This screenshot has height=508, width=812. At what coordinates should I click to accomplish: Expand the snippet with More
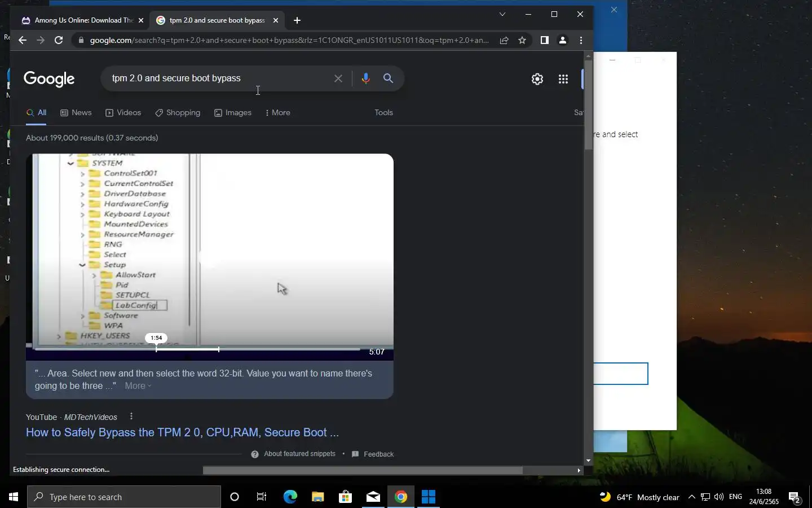coord(138,386)
